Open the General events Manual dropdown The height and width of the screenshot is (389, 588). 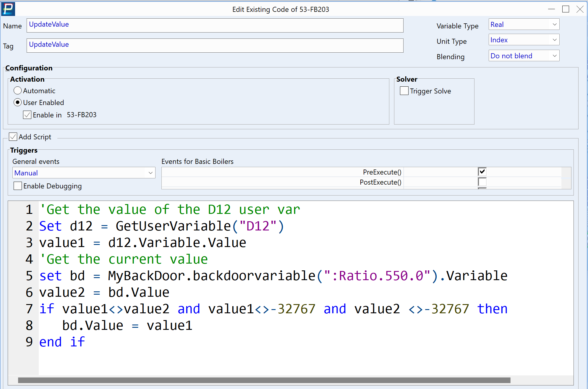coord(84,173)
